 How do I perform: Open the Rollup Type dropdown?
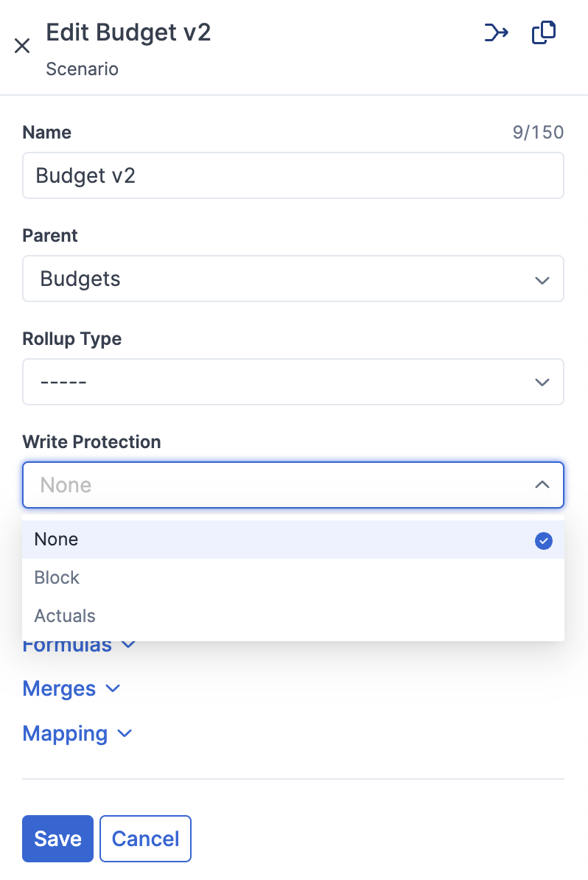(x=293, y=382)
